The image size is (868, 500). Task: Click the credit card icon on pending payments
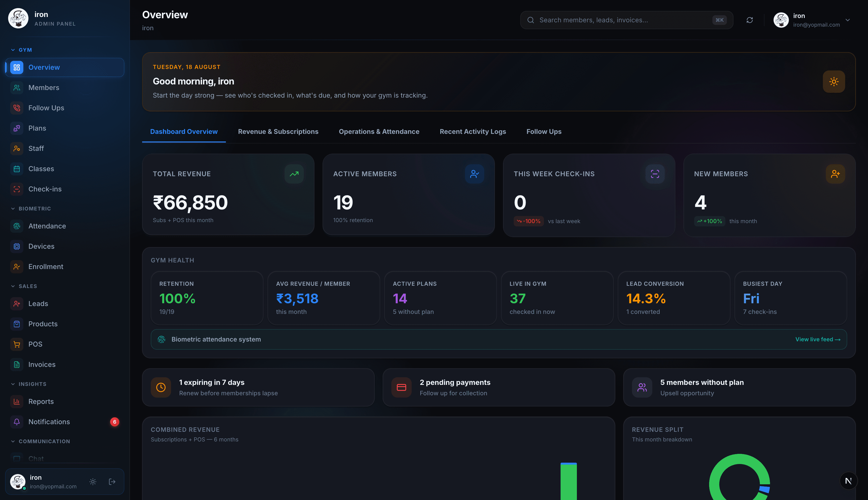(402, 387)
